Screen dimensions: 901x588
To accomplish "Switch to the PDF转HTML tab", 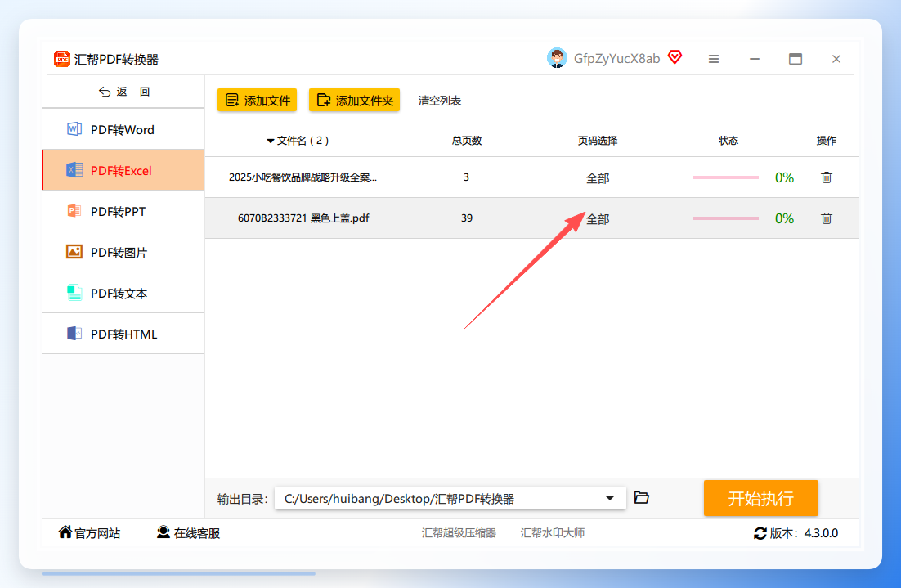I will coord(123,334).
